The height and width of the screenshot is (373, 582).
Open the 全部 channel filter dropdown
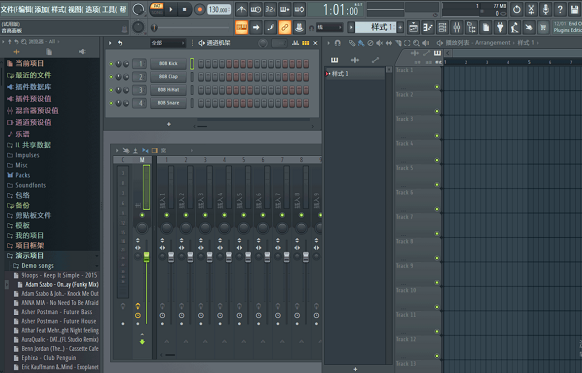(x=168, y=43)
